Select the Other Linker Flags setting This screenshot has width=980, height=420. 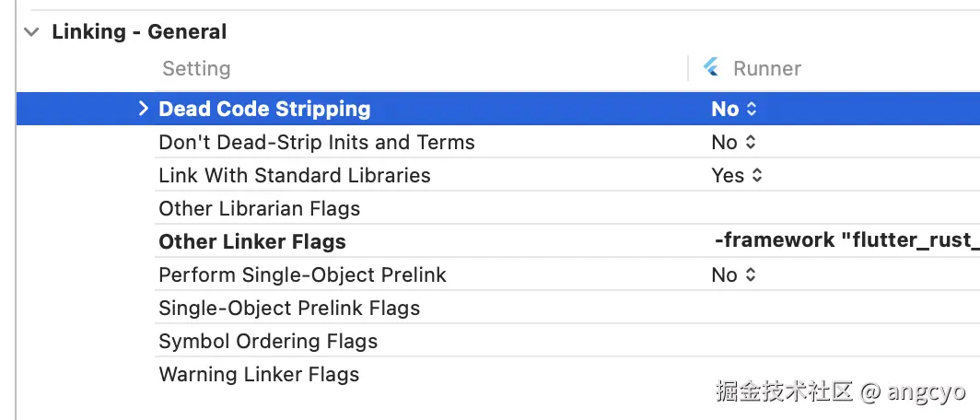coord(252,242)
